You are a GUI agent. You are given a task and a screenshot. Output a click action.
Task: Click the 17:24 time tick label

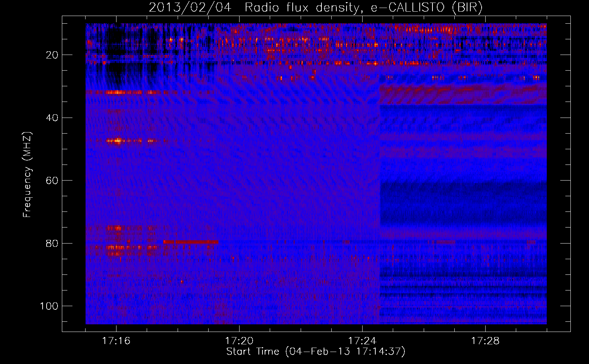click(362, 341)
